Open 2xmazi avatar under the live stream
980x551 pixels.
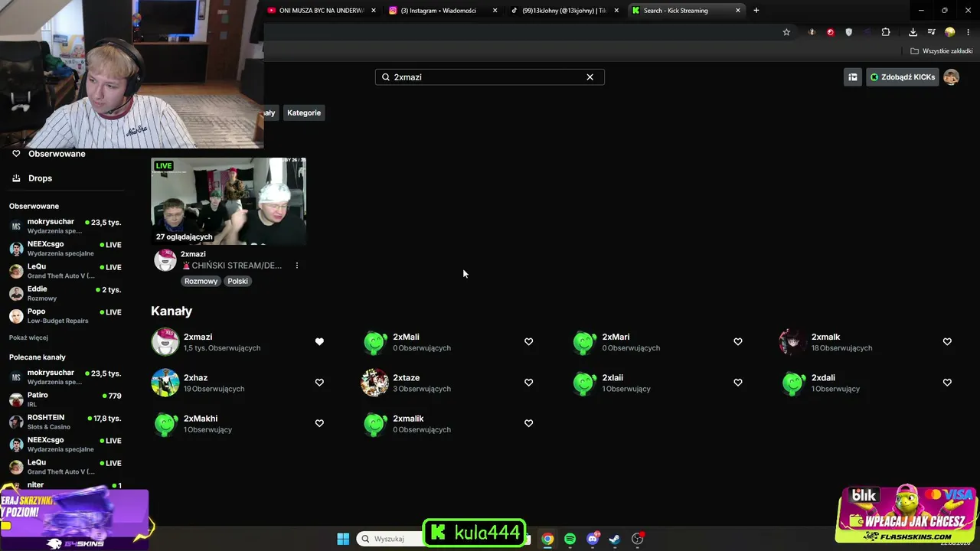165,260
